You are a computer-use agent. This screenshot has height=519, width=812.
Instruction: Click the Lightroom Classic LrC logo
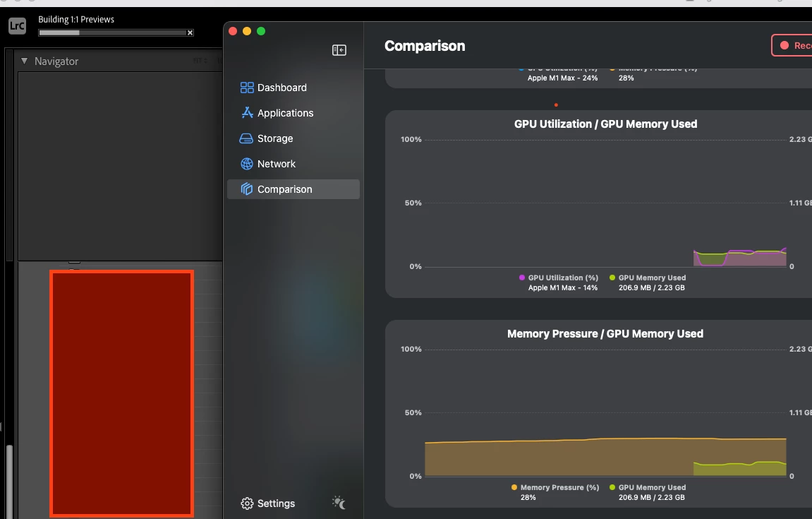click(17, 25)
